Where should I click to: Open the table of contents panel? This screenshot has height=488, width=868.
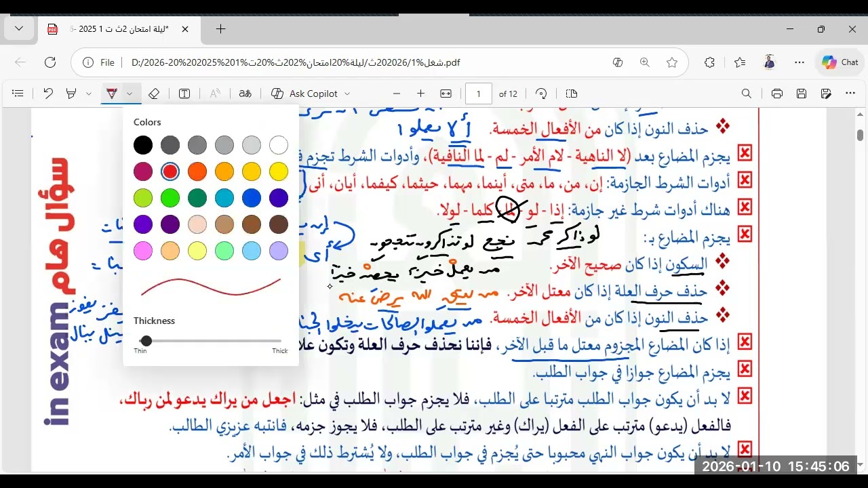click(x=18, y=94)
